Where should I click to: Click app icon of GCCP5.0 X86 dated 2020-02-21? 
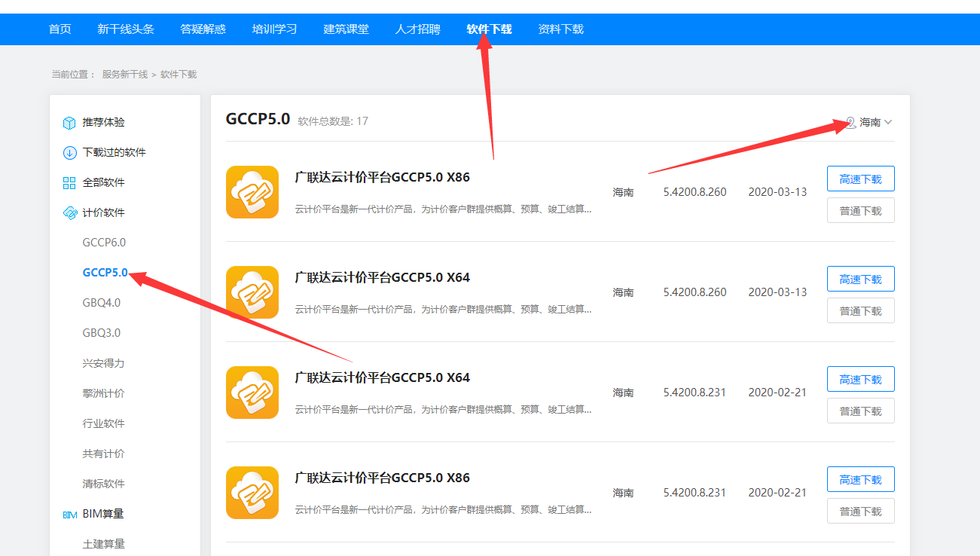252,493
